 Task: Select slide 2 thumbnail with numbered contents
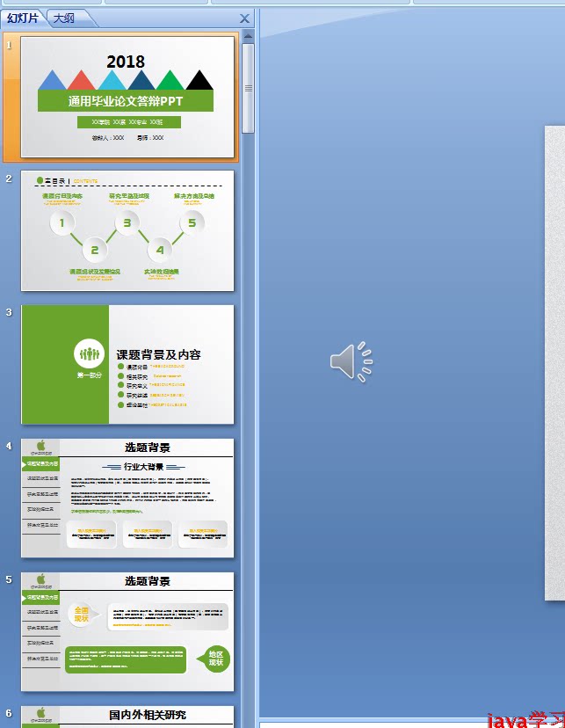tap(127, 230)
